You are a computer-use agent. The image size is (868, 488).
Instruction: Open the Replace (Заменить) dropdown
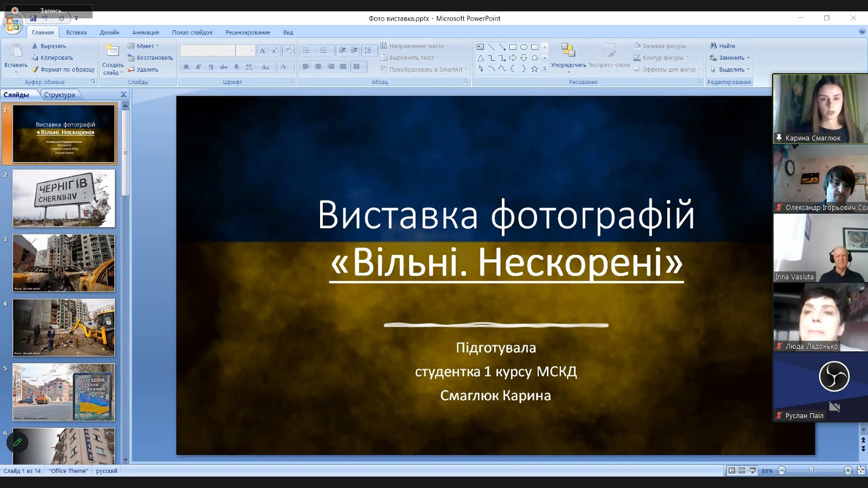tap(730, 57)
